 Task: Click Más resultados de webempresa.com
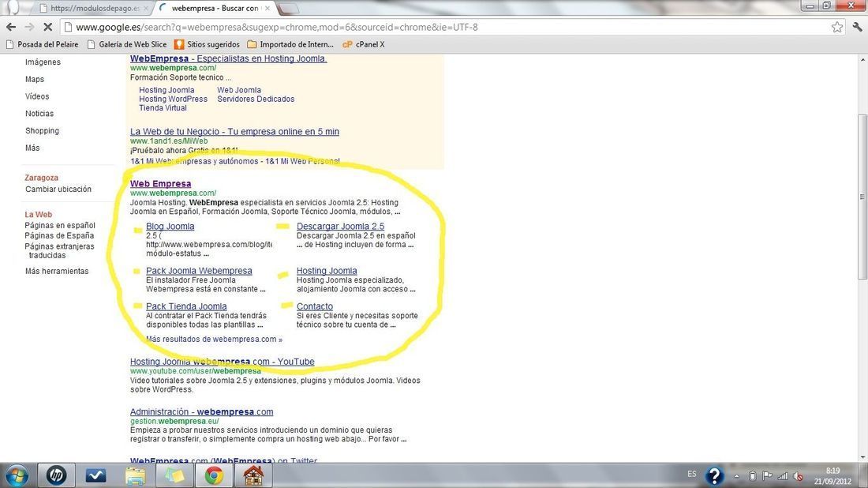(214, 339)
